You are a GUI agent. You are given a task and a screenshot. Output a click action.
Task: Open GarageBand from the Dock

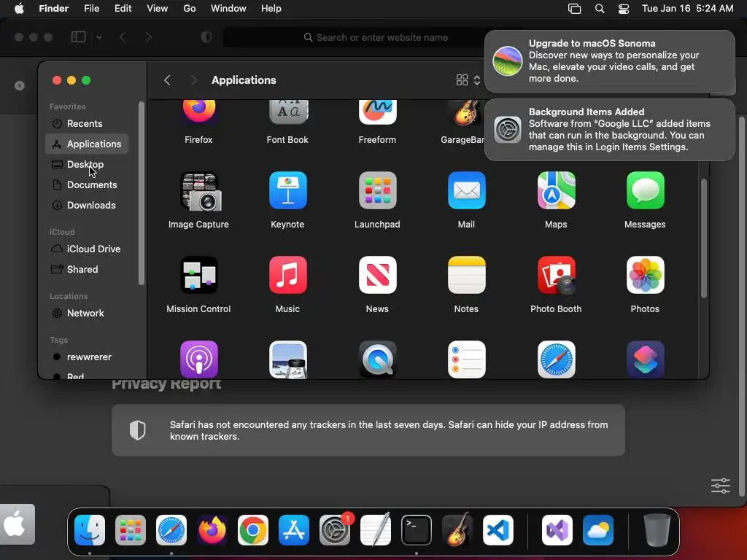(x=457, y=530)
